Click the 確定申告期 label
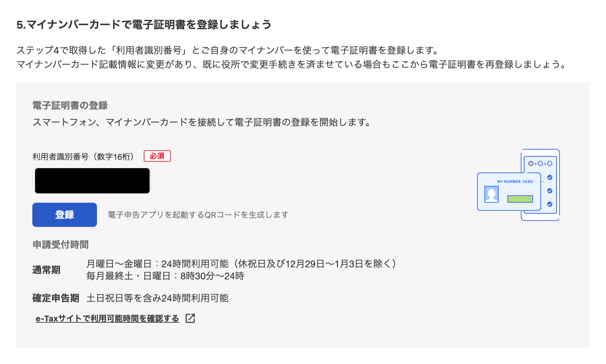The height and width of the screenshot is (364, 606). (56, 298)
